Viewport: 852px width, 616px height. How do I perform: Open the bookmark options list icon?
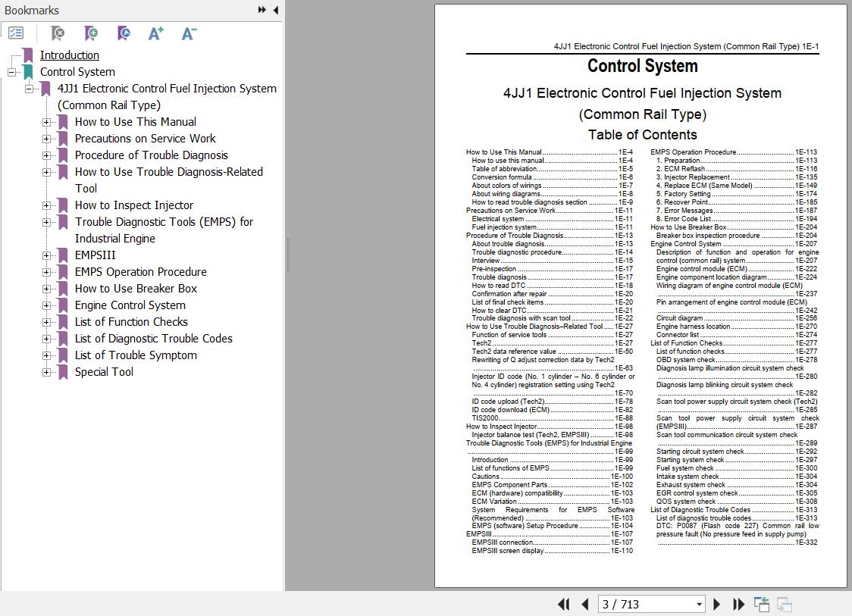16,33
